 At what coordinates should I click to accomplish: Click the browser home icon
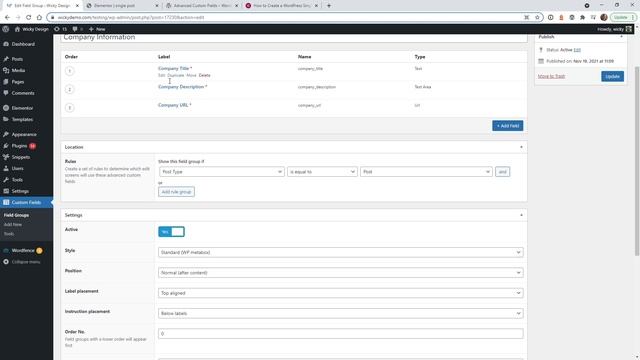(39, 18)
